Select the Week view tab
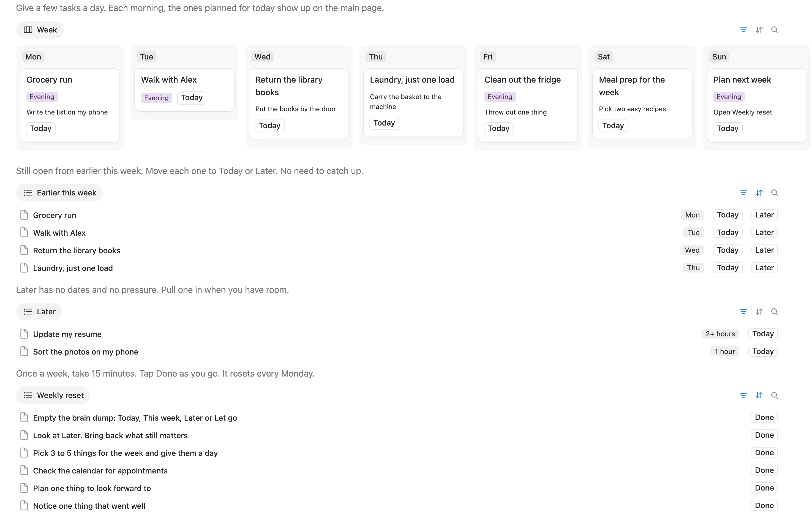Image resolution: width=812 pixels, height=512 pixels. (x=40, y=30)
